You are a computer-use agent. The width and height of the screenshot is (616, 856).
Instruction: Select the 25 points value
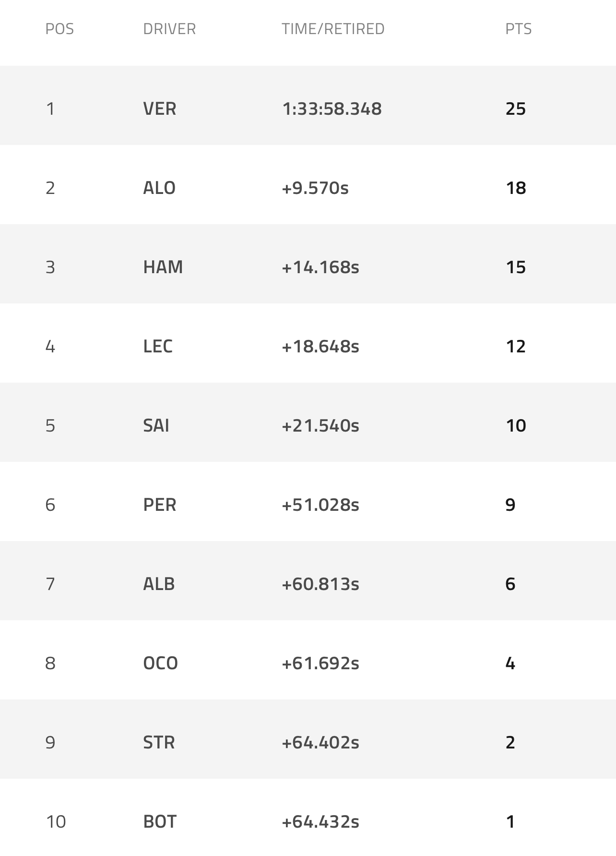pos(516,109)
